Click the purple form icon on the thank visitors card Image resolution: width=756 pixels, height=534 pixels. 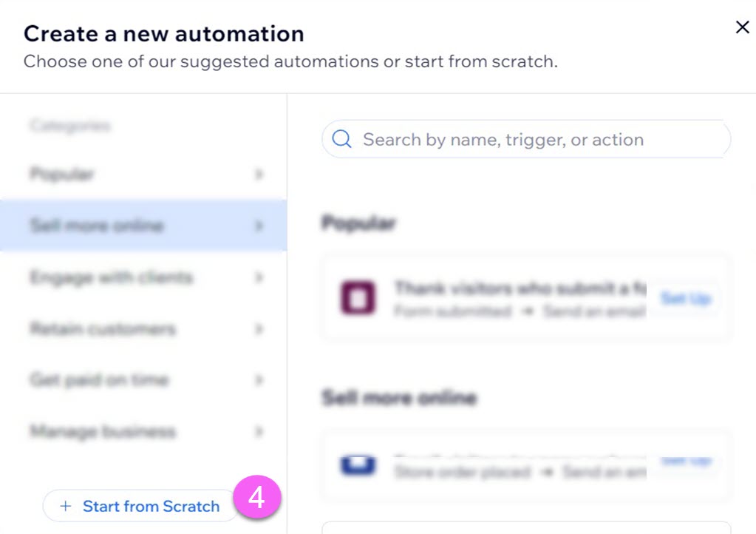358,298
